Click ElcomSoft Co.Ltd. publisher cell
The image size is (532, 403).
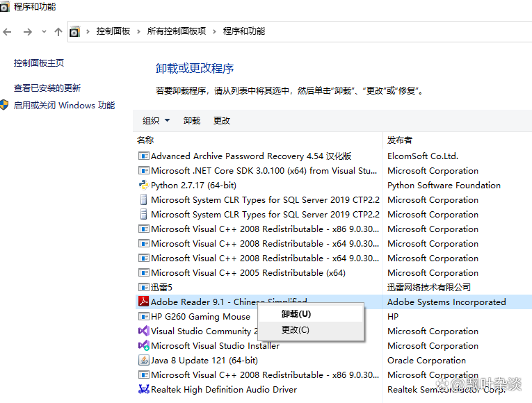[423, 156]
